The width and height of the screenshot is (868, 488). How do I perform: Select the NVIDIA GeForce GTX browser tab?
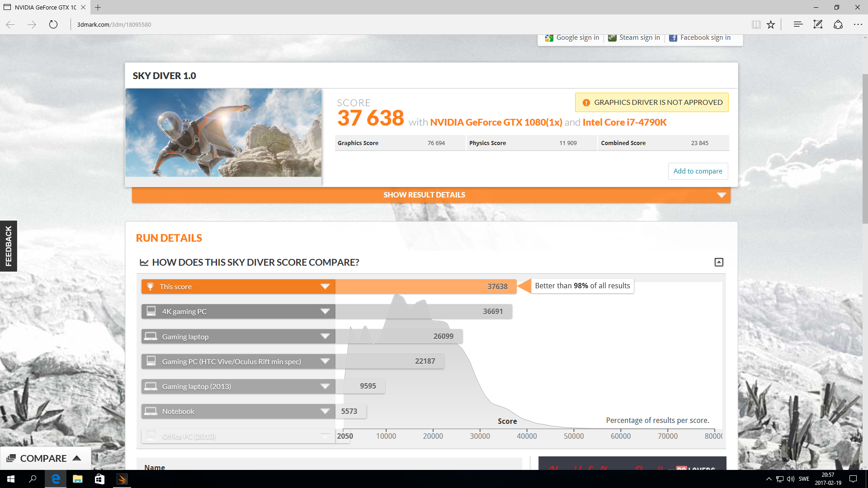pos(45,7)
